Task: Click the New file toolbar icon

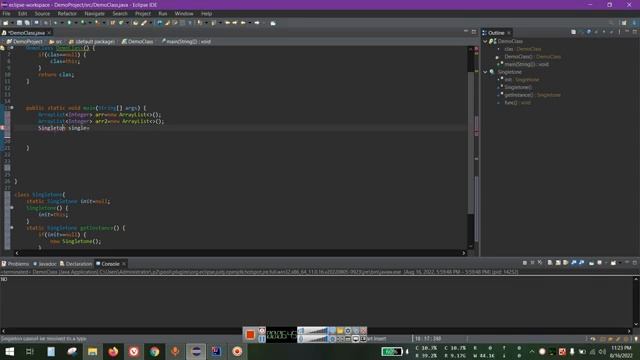Action: pos(6,23)
